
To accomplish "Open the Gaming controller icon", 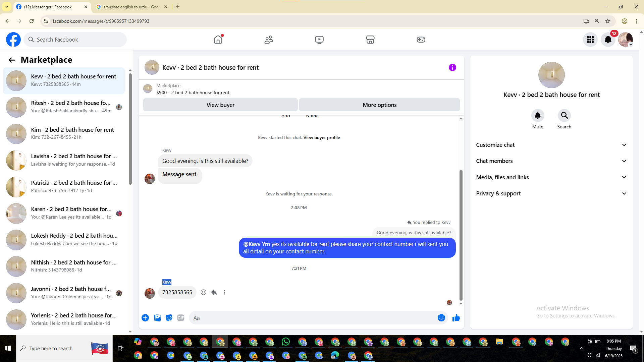I will (421, 40).
